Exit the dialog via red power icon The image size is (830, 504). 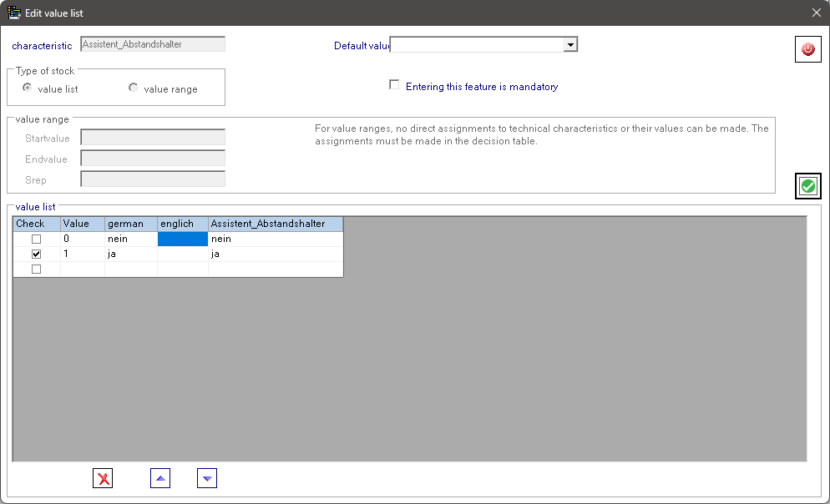pyautogui.click(x=807, y=49)
